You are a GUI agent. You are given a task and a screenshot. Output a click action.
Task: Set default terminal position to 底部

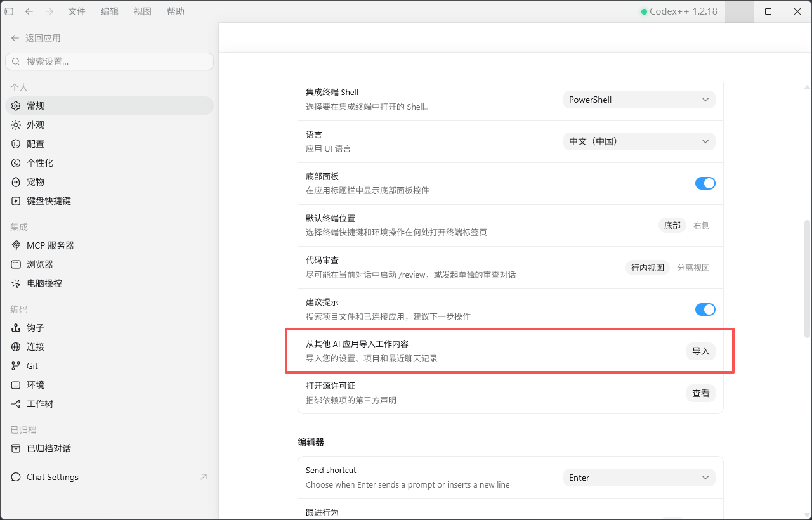point(672,225)
